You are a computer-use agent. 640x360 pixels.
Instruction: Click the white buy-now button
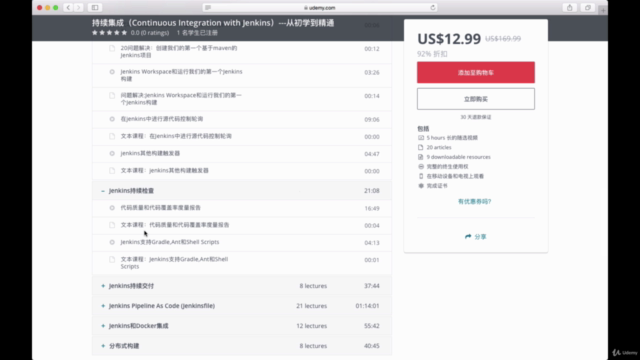(x=476, y=99)
